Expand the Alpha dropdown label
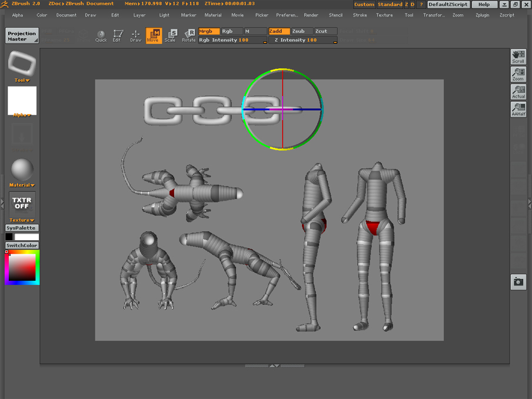The width and height of the screenshot is (532, 399). click(22, 115)
